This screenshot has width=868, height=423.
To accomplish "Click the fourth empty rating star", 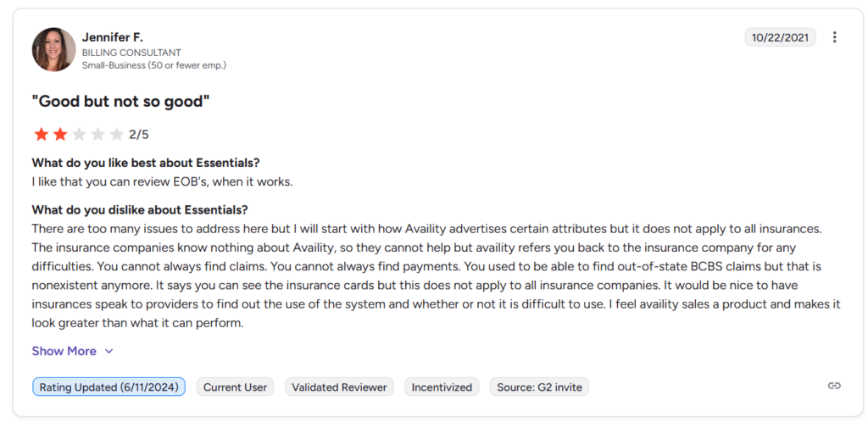I will coord(98,134).
